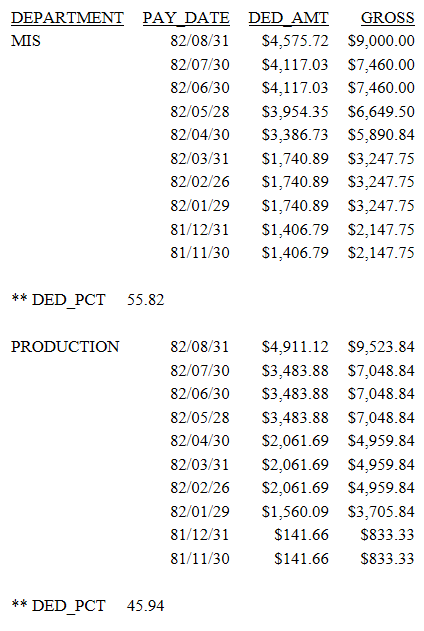Click deduction amount $1,560.09

tap(295, 511)
